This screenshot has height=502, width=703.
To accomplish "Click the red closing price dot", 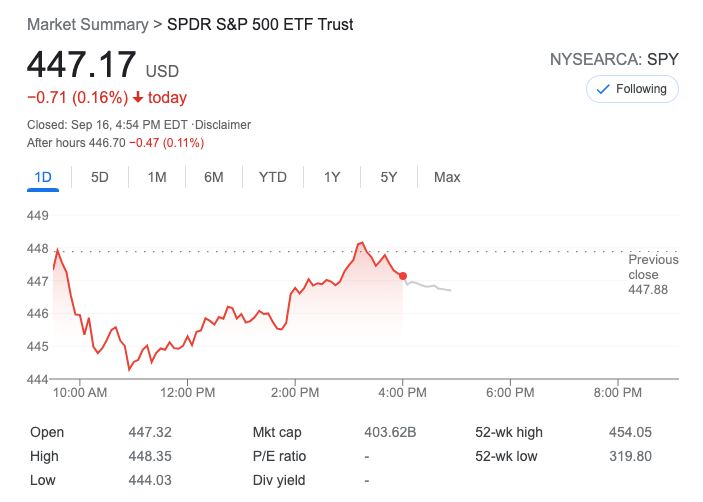I will click(403, 276).
